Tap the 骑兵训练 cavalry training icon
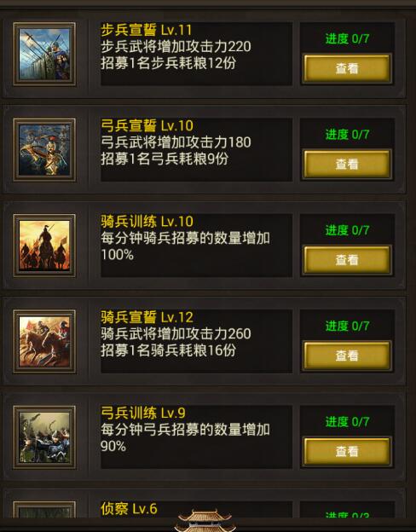Viewport: 416px width, 532px height. 44,246
